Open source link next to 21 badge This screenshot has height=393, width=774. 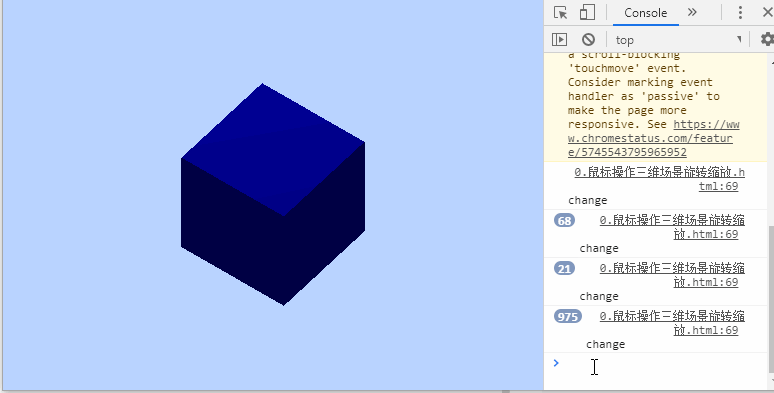672,275
